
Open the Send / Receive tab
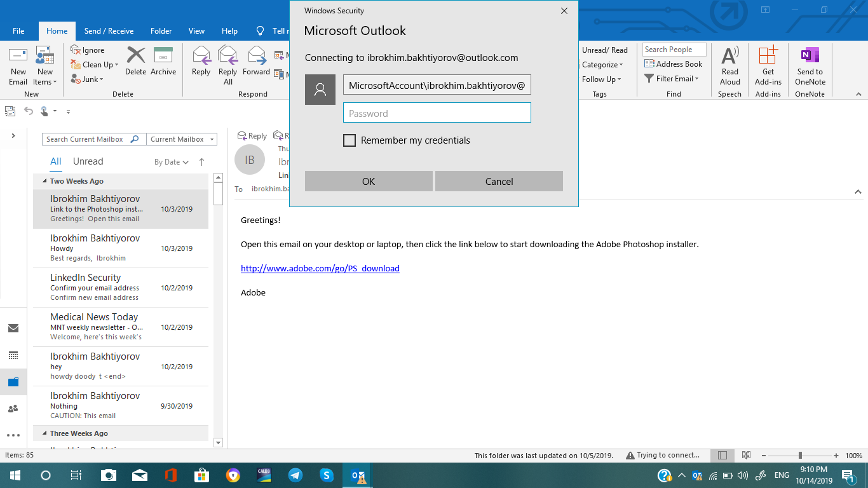click(109, 31)
